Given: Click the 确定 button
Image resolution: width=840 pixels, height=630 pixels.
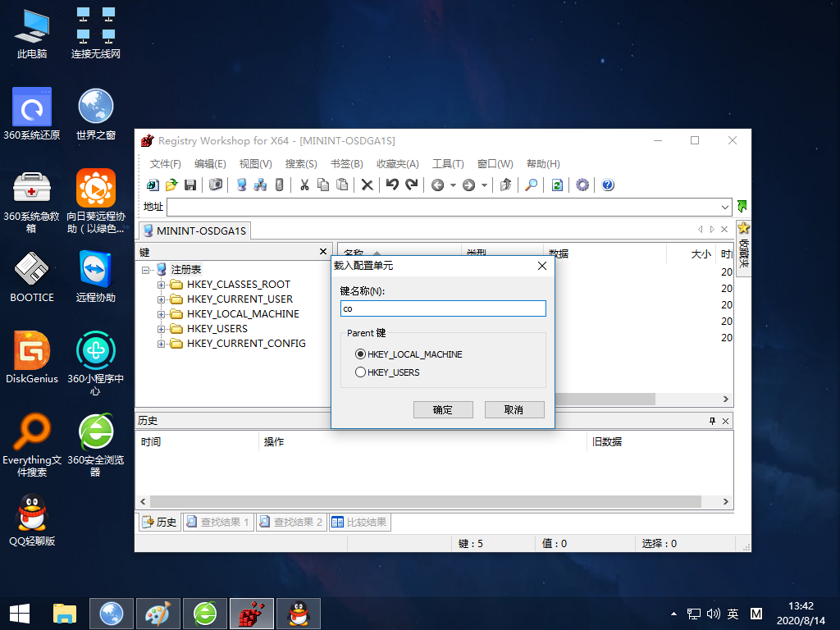Looking at the screenshot, I should coord(443,410).
